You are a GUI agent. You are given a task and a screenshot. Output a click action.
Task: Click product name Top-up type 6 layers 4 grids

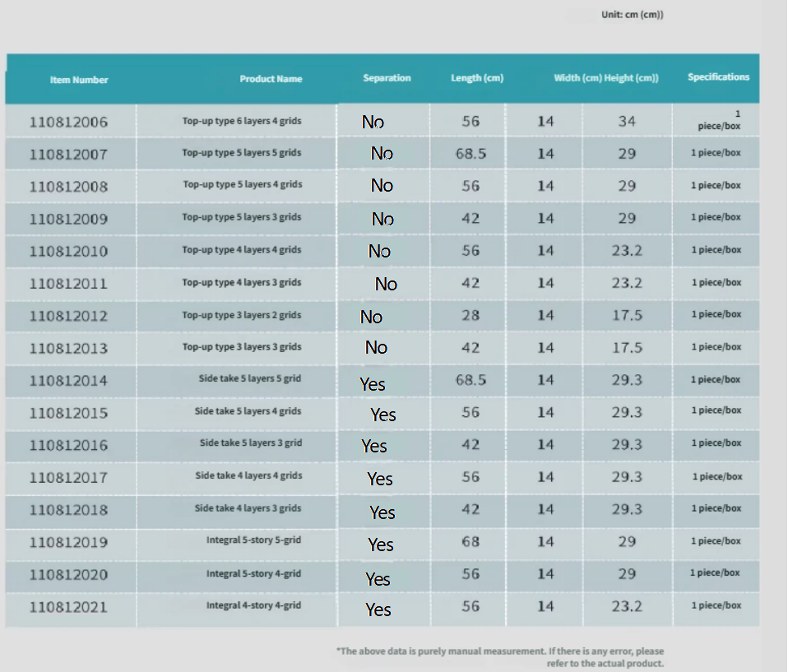tap(242, 121)
